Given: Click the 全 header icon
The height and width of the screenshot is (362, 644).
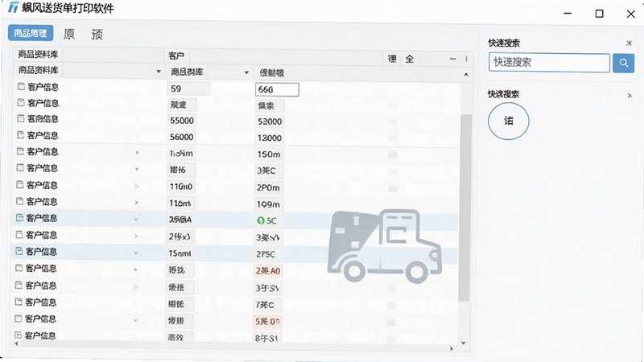Looking at the screenshot, I should click(410, 59).
